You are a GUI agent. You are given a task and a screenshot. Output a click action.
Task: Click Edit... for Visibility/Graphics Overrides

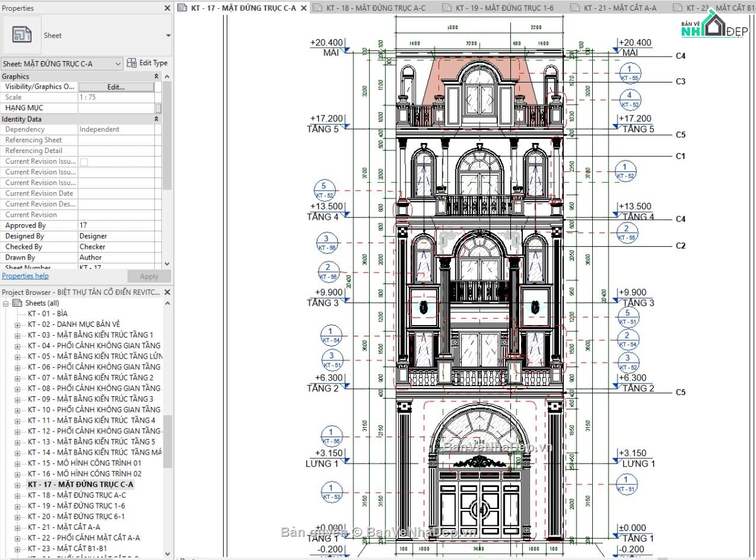[x=117, y=86]
